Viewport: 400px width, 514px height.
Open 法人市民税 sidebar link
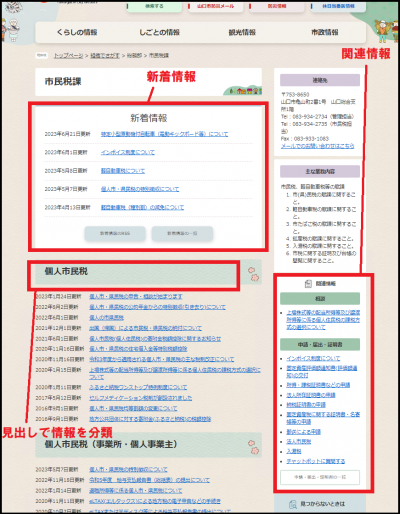[299, 442]
